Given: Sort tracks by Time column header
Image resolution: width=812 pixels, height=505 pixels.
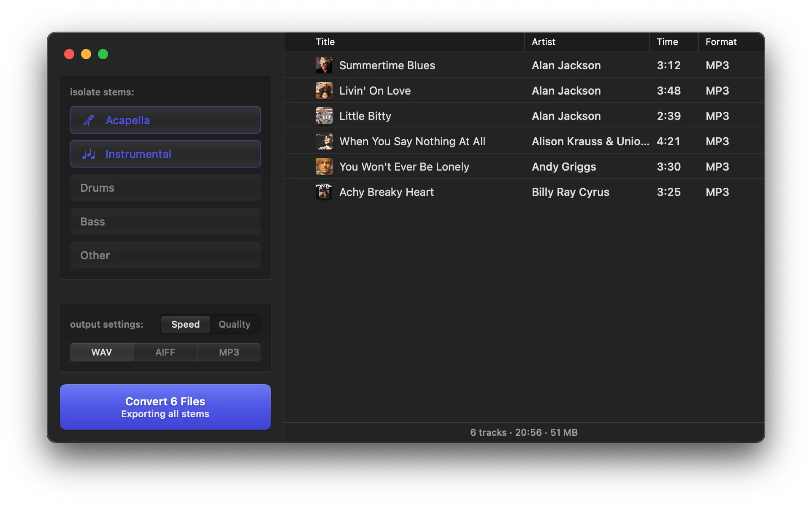Looking at the screenshot, I should pos(667,42).
